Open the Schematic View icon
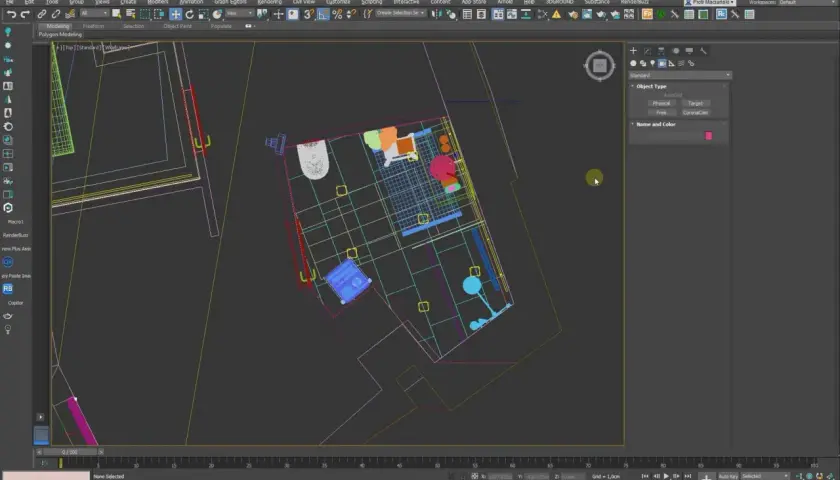 point(526,14)
